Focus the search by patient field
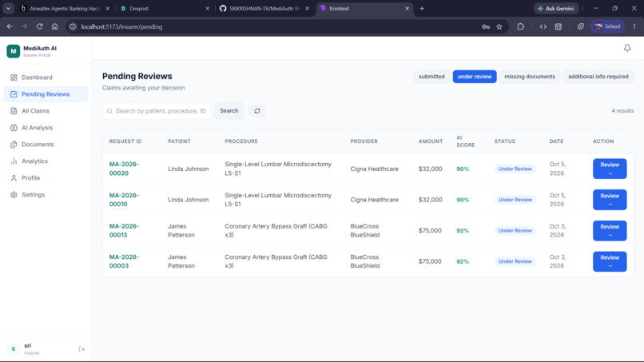This screenshot has height=362, width=644. (x=157, y=111)
